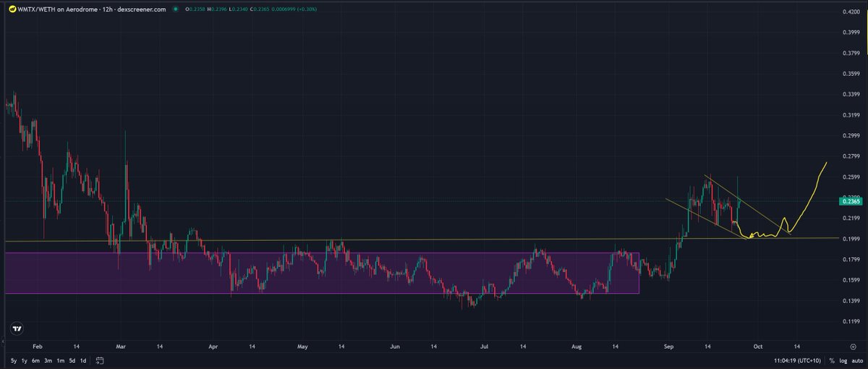The image size is (868, 369).
Task: Click the Jul label on time axis
Action: (x=484, y=347)
